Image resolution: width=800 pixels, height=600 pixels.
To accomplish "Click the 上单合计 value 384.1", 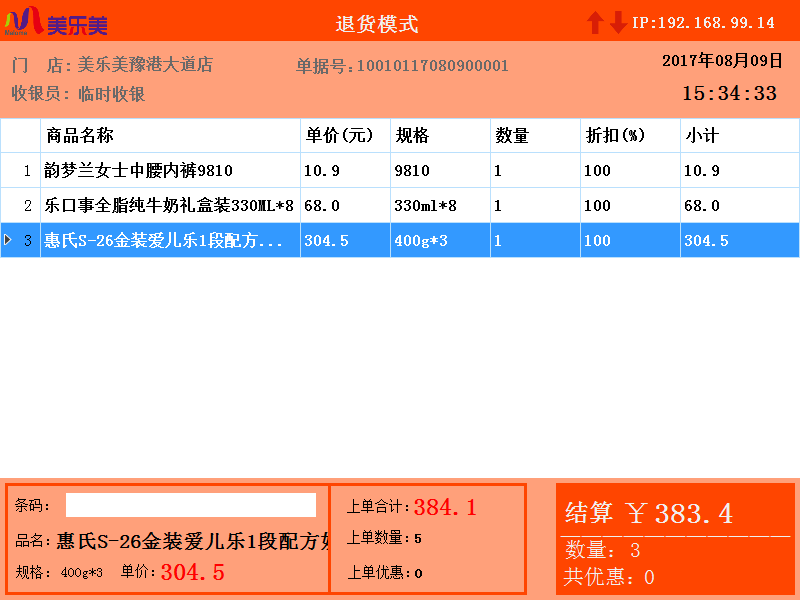I will point(445,507).
